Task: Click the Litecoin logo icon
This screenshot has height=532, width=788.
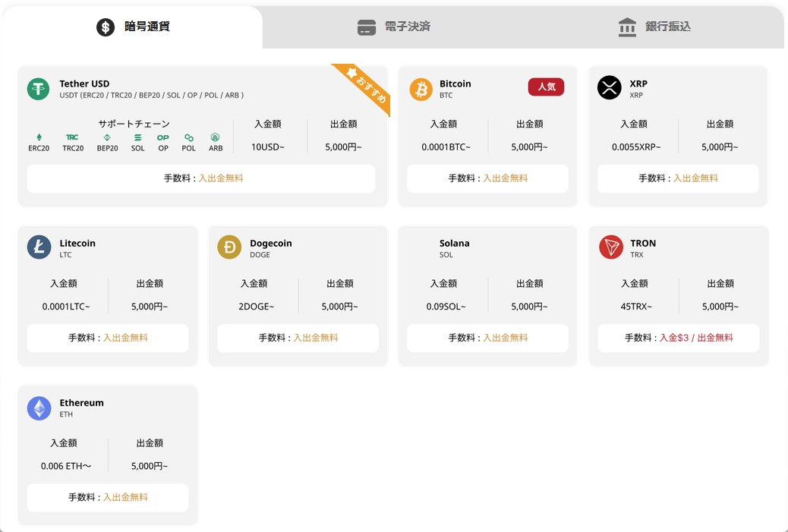Action: coord(39,247)
